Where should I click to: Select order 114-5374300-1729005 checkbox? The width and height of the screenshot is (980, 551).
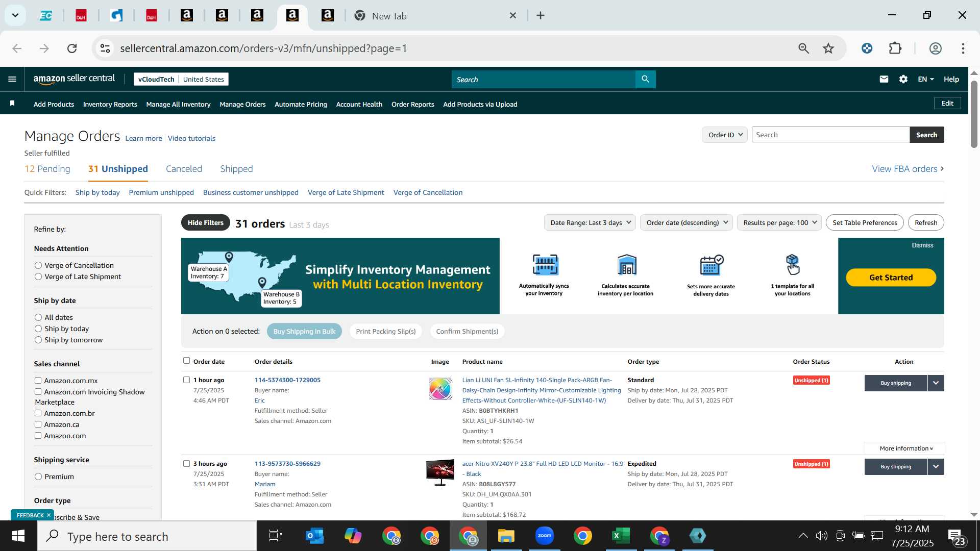click(186, 380)
